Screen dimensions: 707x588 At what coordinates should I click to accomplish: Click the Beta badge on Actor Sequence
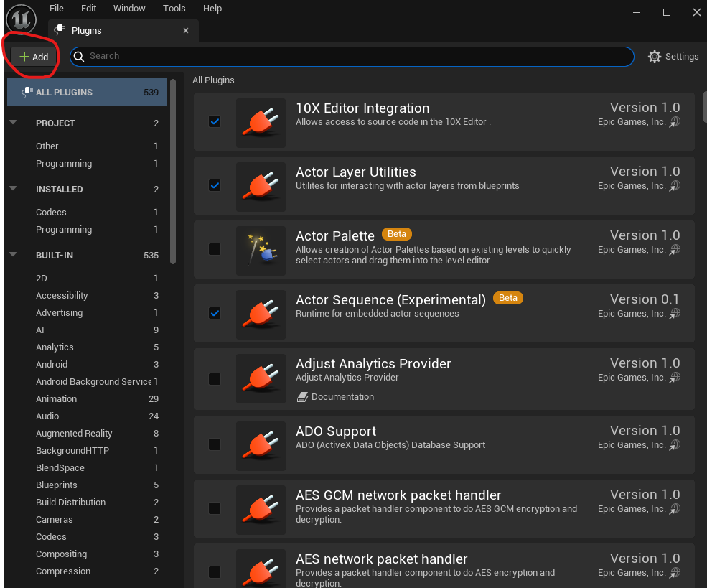pyautogui.click(x=508, y=298)
